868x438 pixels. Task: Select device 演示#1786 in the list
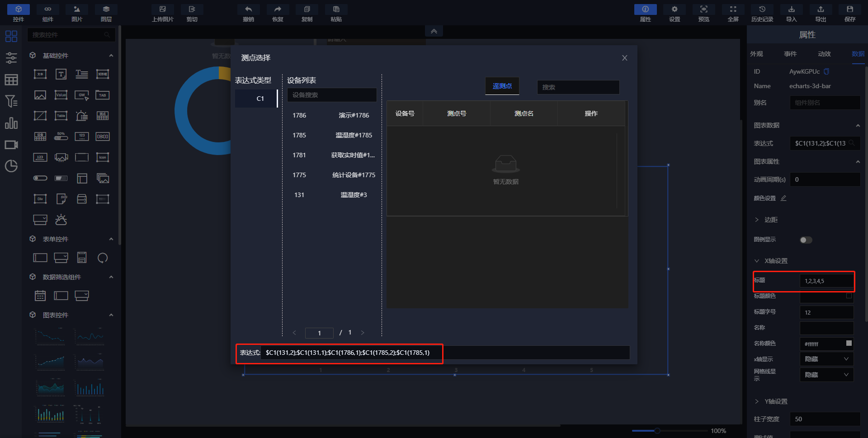[x=332, y=115]
